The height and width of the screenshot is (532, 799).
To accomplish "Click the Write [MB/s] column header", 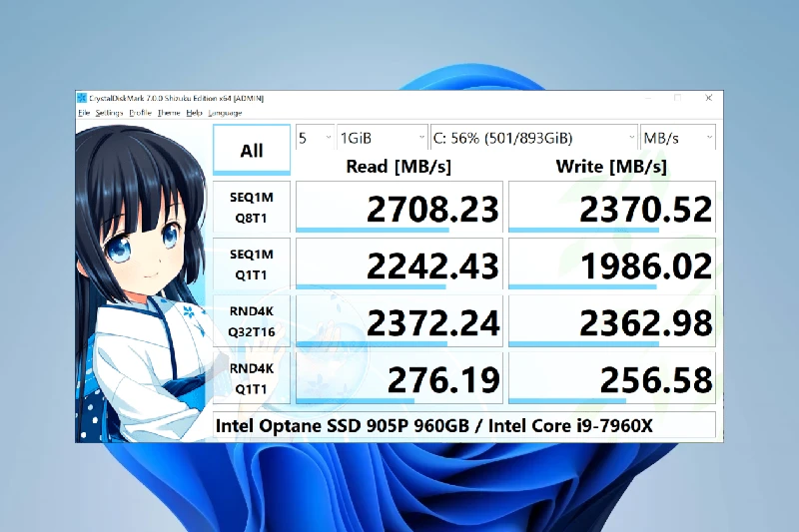I will pos(611,166).
